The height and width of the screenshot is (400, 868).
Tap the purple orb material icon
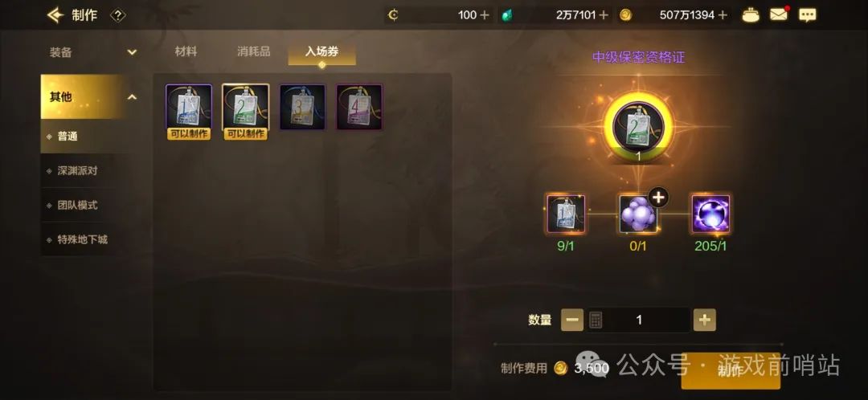pyautogui.click(x=710, y=214)
